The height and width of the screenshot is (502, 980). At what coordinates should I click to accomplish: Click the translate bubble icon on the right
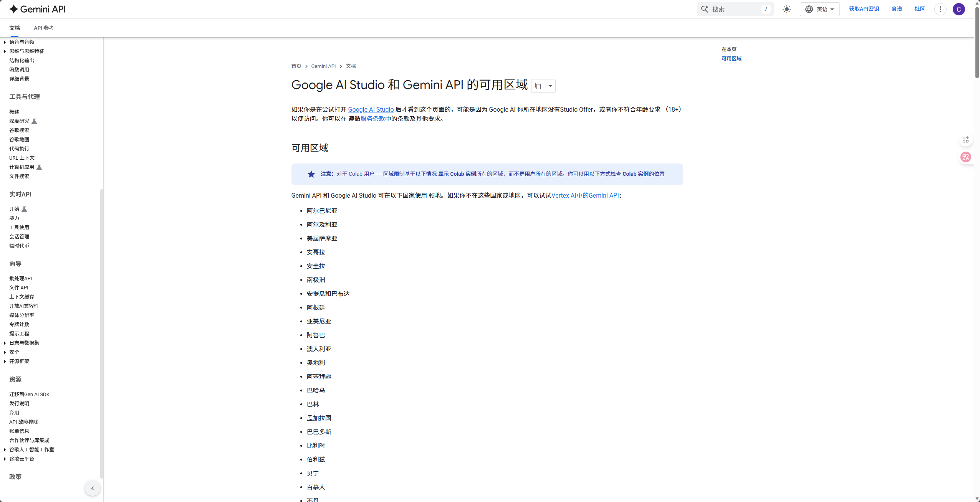tap(965, 157)
